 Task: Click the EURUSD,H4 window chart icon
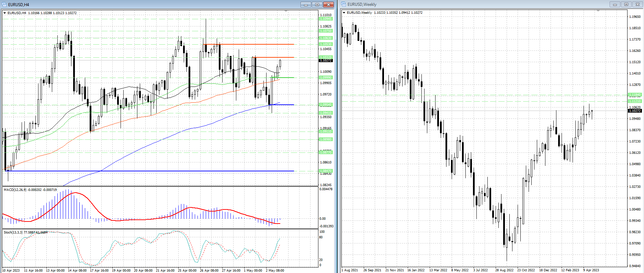pos(4,4)
